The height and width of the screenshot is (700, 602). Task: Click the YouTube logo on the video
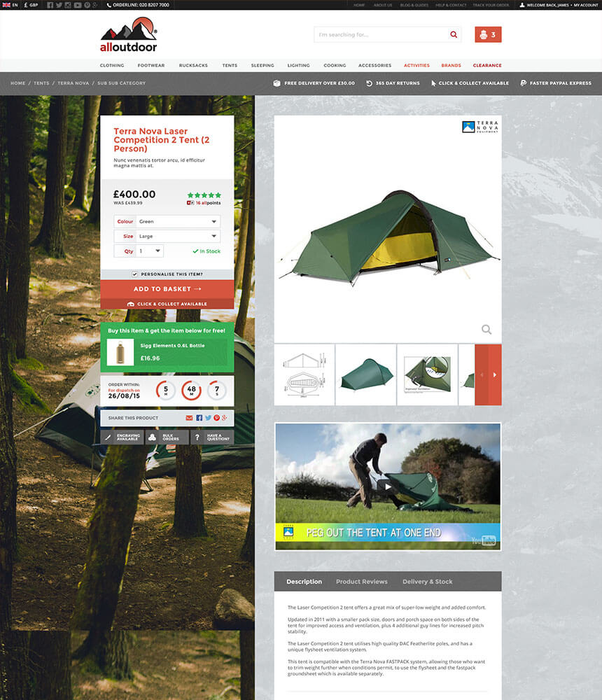(x=484, y=540)
